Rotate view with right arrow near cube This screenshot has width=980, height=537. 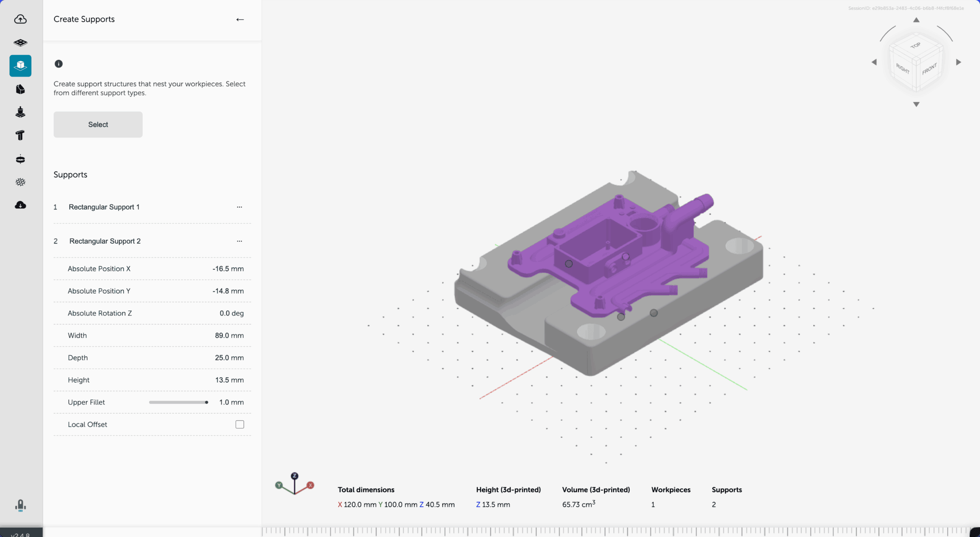(958, 62)
